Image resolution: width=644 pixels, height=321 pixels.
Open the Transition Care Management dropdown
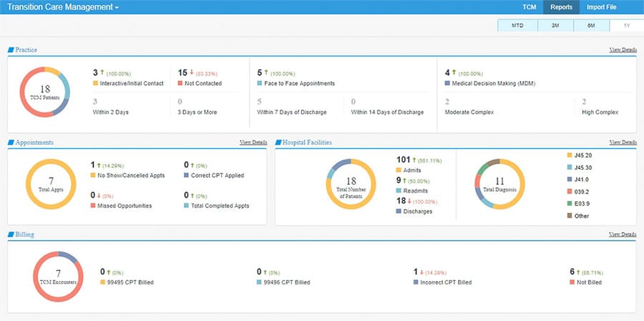click(63, 7)
